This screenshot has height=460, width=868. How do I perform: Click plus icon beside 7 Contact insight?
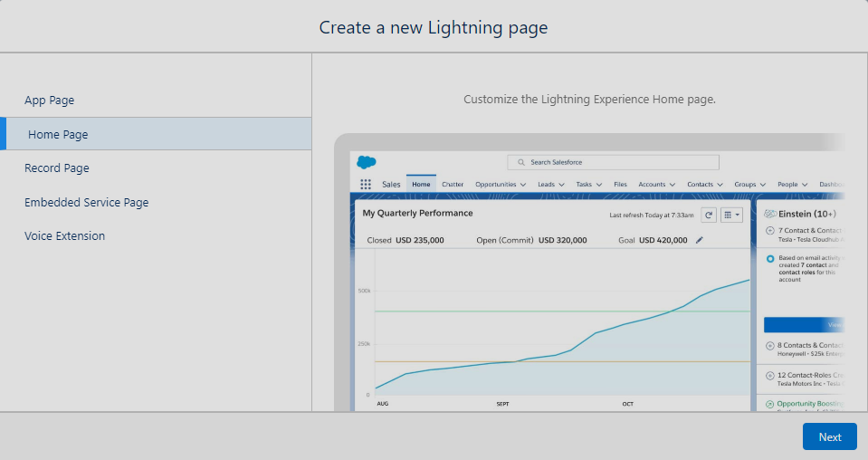tap(770, 230)
